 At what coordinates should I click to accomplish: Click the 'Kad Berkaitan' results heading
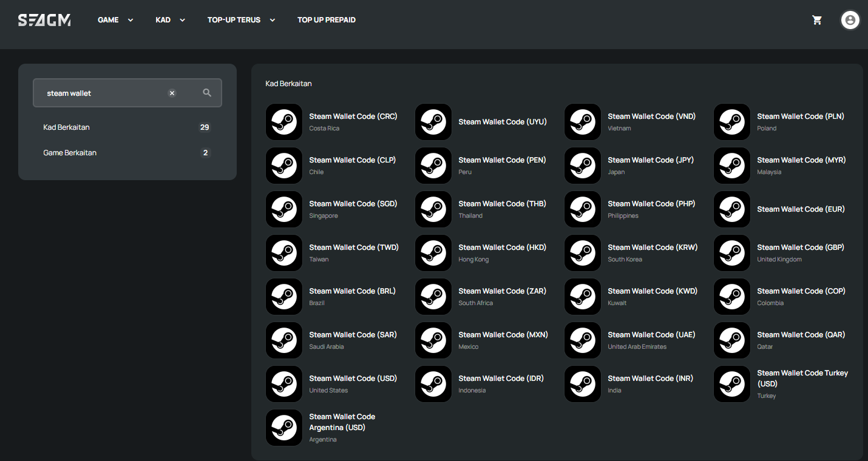coord(288,84)
